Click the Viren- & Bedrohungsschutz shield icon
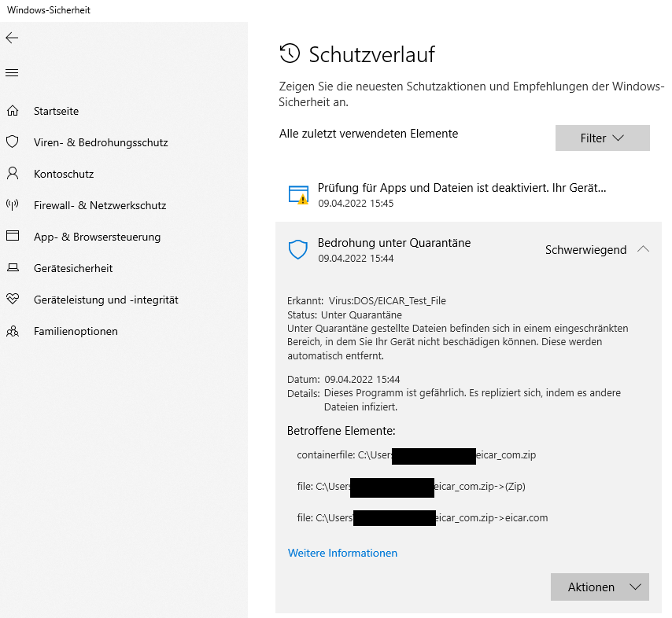This screenshot has height=618, width=672. coord(12,142)
